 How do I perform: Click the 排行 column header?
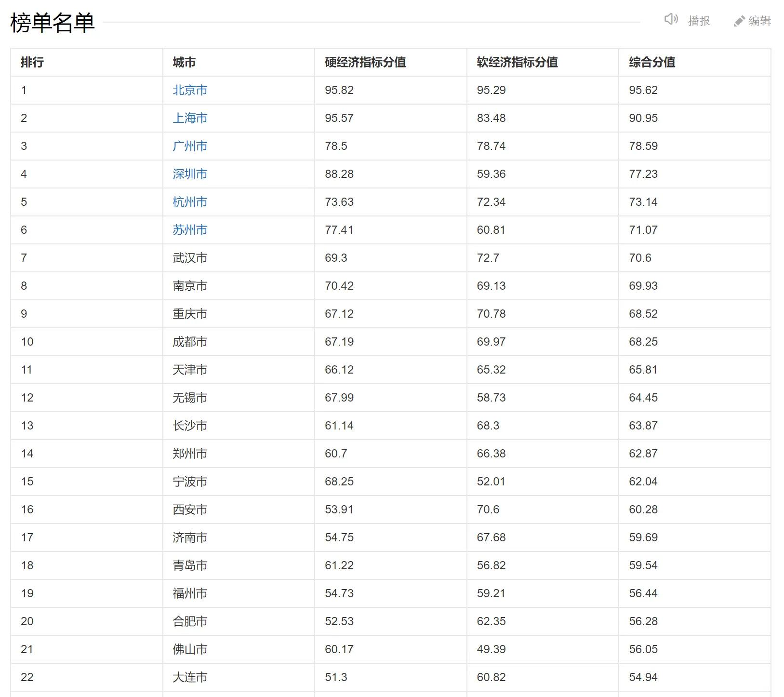point(87,62)
